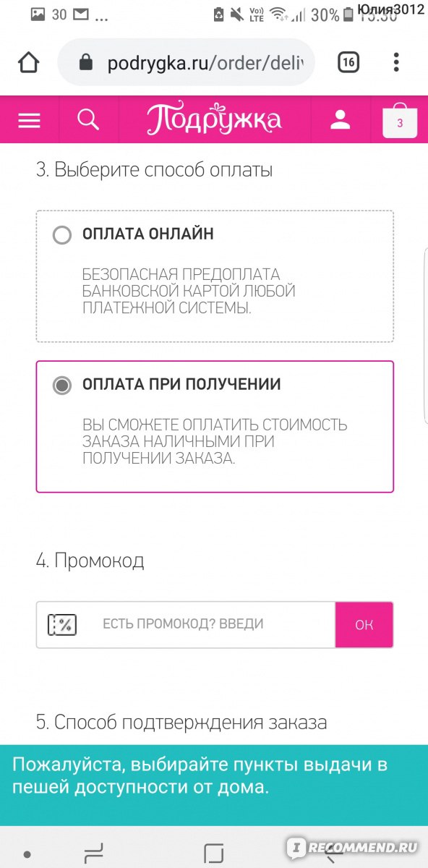Choose the online prepayment description card
Screen dimensions: 428x868
click(215, 276)
